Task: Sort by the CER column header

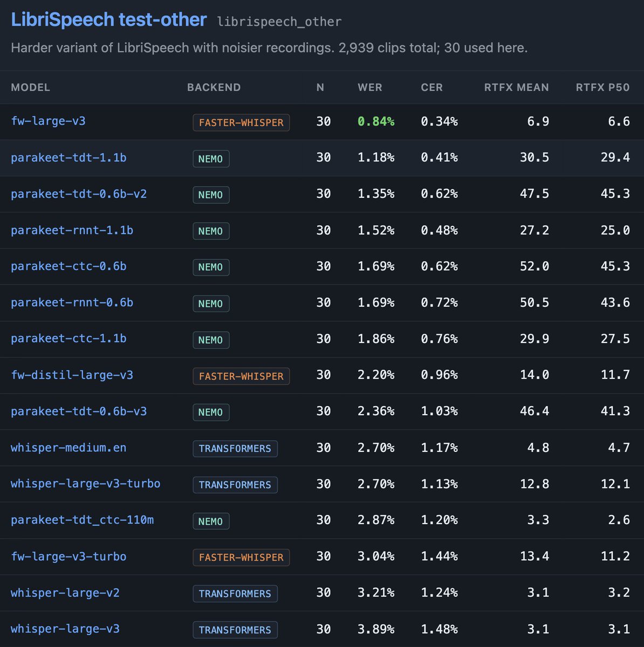Action: (x=432, y=87)
